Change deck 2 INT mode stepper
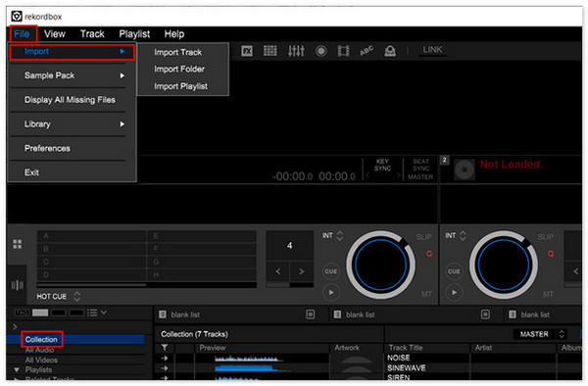 463,236
